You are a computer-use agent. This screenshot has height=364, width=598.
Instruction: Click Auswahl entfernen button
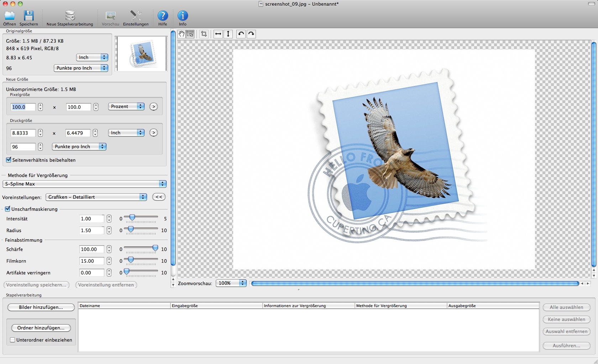[566, 331]
